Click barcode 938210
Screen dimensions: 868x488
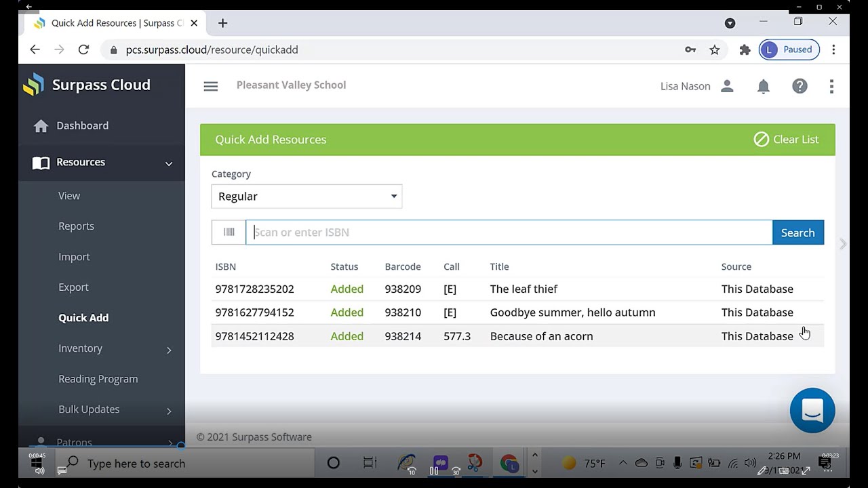tap(403, 312)
